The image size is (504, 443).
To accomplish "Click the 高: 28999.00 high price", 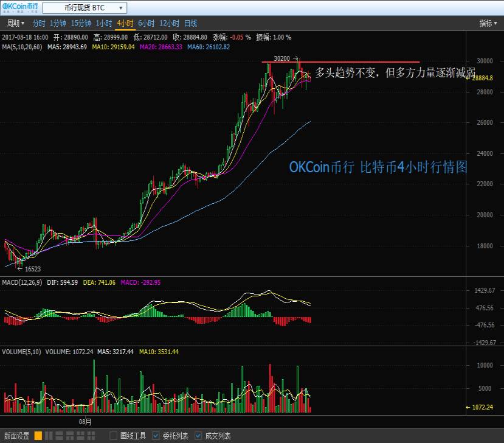I will coord(111,37).
